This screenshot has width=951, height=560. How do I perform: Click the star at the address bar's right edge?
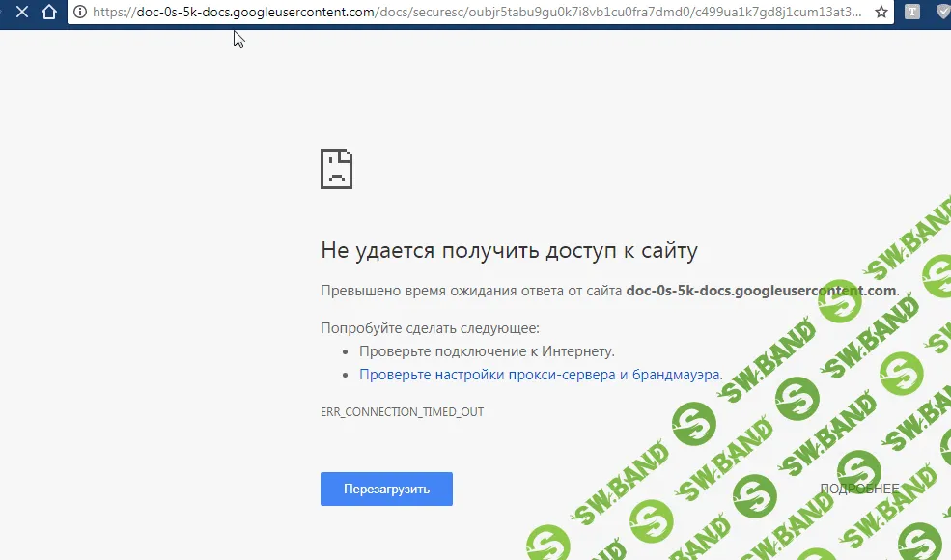pos(880,14)
